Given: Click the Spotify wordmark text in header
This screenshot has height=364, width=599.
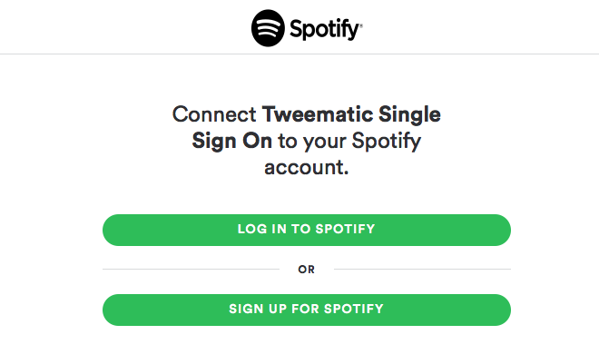Looking at the screenshot, I should pyautogui.click(x=324, y=29).
